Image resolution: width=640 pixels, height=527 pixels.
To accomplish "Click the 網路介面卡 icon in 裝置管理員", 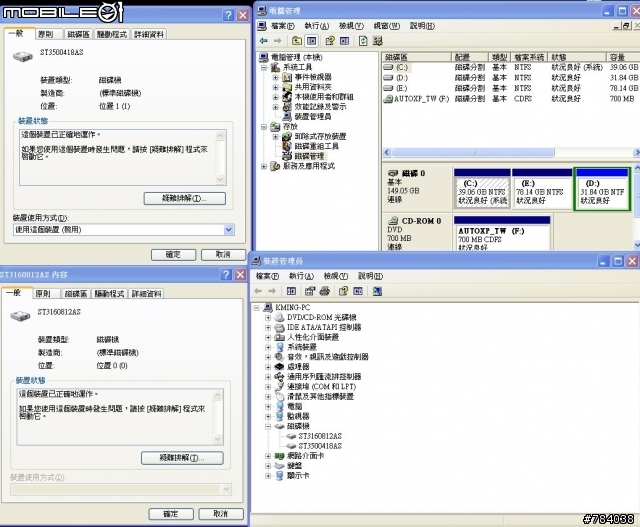I will click(x=280, y=456).
